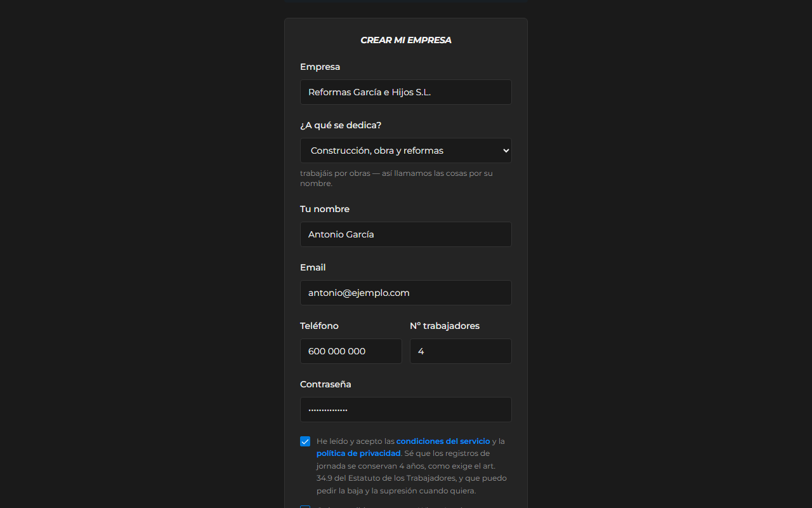812x508 pixels.
Task: Click the 'Nº trabajadores' label
Action: click(x=445, y=326)
